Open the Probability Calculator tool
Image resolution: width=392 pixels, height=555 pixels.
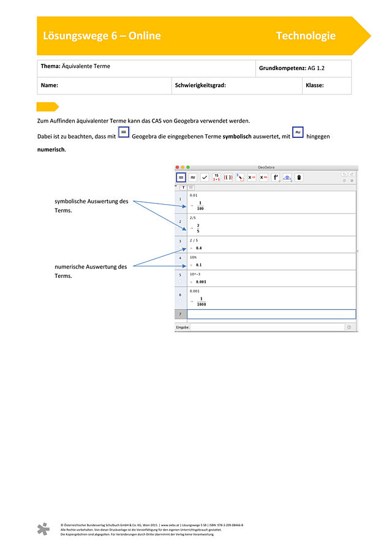pyautogui.click(x=287, y=177)
